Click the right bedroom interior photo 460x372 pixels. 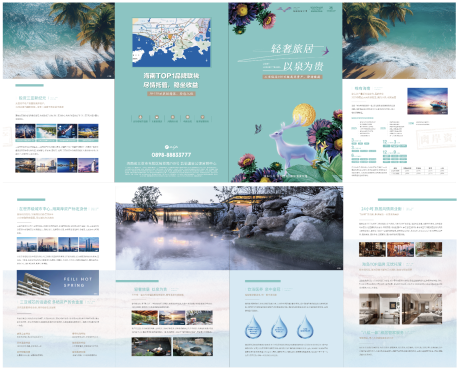click(422, 309)
